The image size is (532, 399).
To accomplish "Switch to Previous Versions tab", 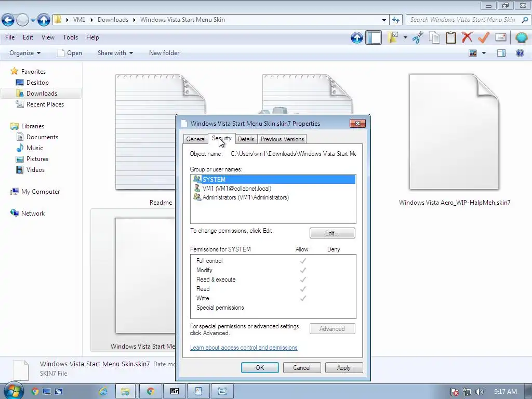I will pyautogui.click(x=282, y=139).
